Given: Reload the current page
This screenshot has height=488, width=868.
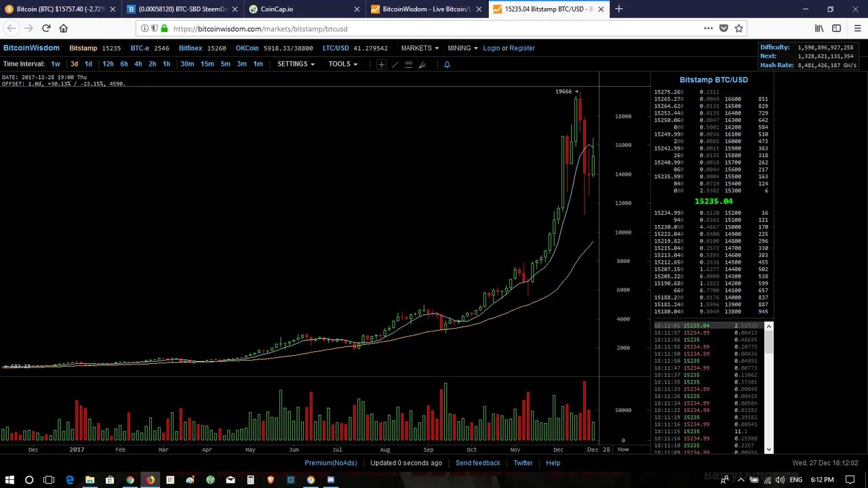Looking at the screenshot, I should pos(46,28).
